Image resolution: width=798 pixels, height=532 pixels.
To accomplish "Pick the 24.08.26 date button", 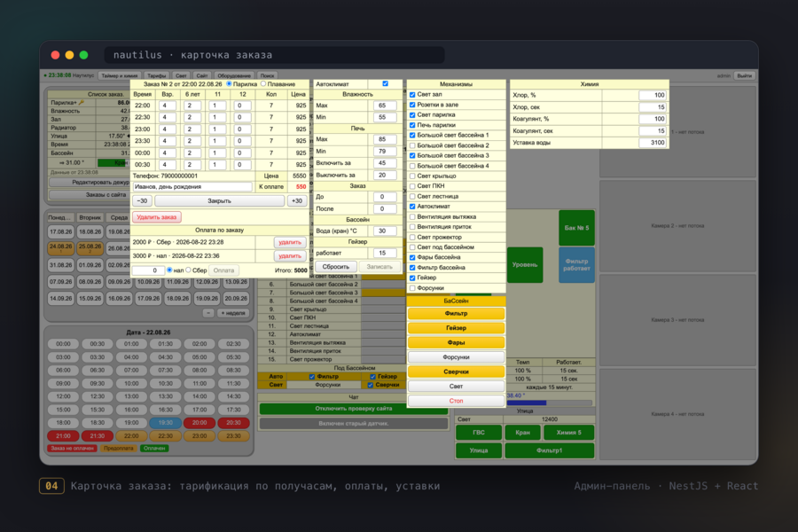I will click(60, 248).
